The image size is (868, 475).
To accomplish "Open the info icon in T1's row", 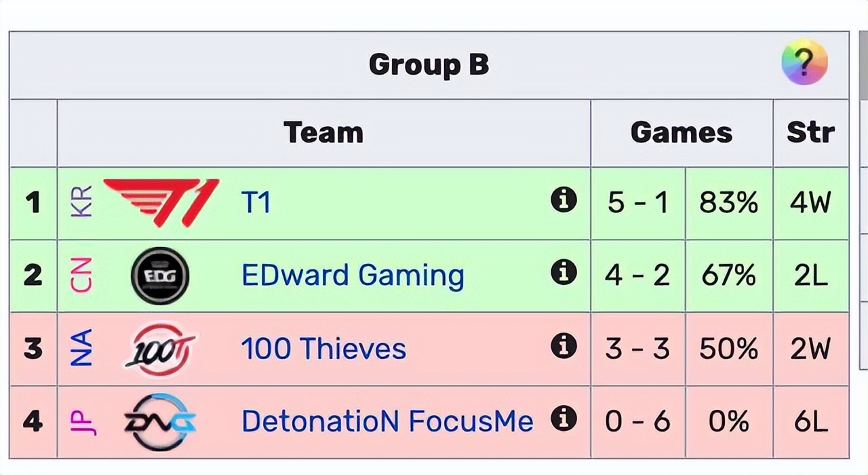I will point(564,202).
